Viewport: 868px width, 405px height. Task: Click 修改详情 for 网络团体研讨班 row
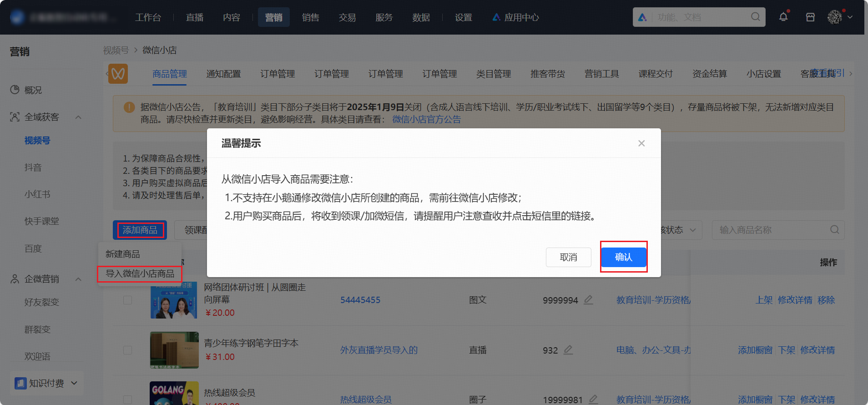click(x=795, y=300)
